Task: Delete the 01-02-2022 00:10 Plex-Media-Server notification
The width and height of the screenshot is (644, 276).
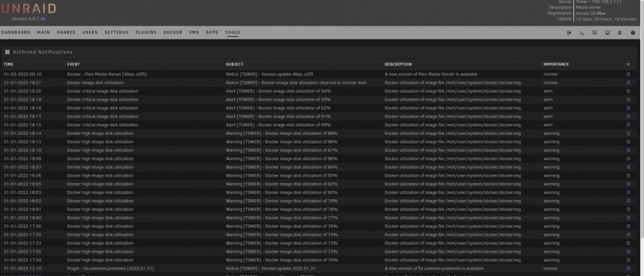Action: click(x=628, y=74)
